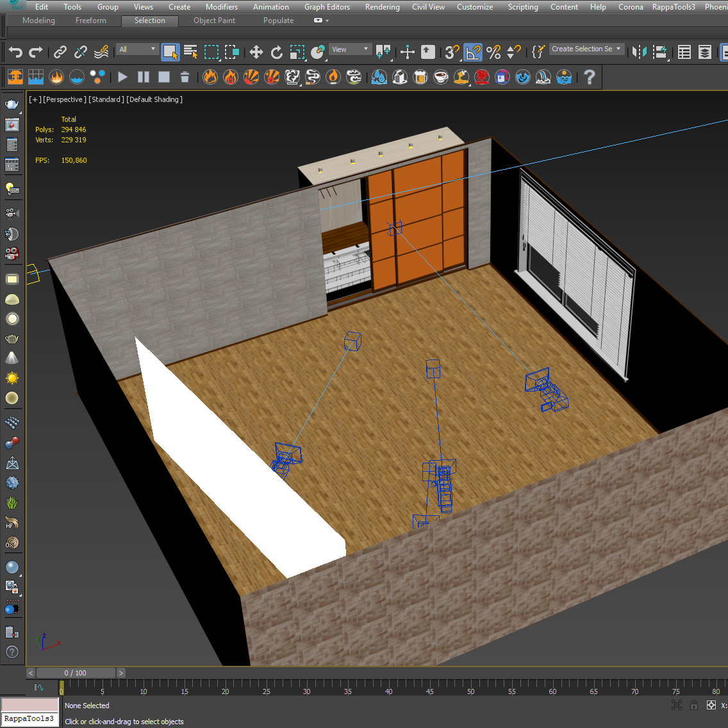Click the trash can icon in Phoenix toolbar

[x=185, y=78]
